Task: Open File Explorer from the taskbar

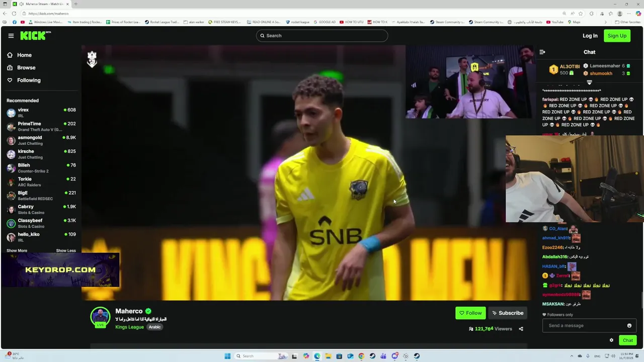Action: point(328,356)
